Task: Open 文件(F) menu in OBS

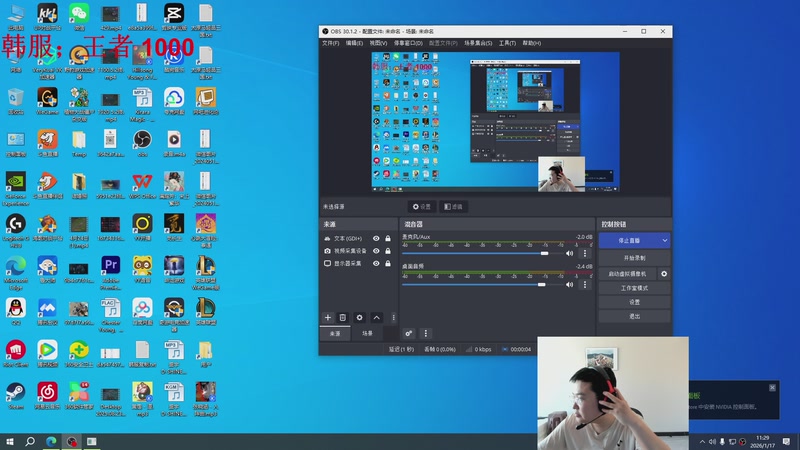Action: pyautogui.click(x=331, y=43)
